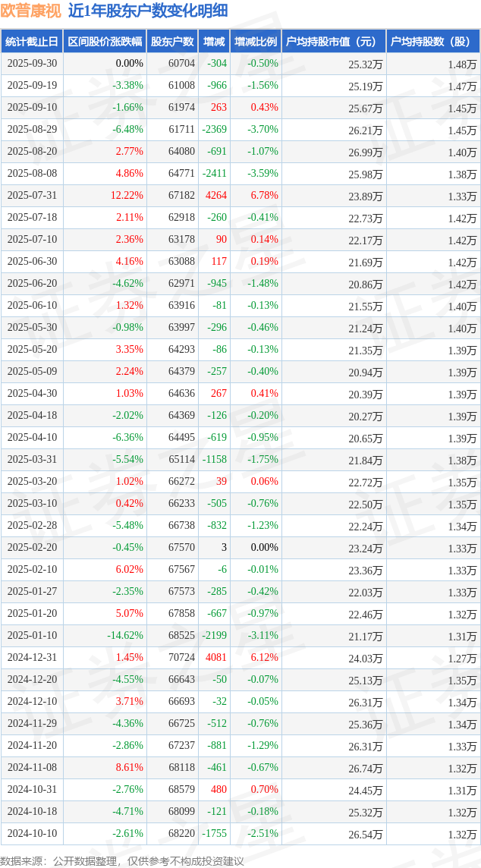Select the 股东户数 column header
This screenshot has width=481, height=868.
(172, 42)
